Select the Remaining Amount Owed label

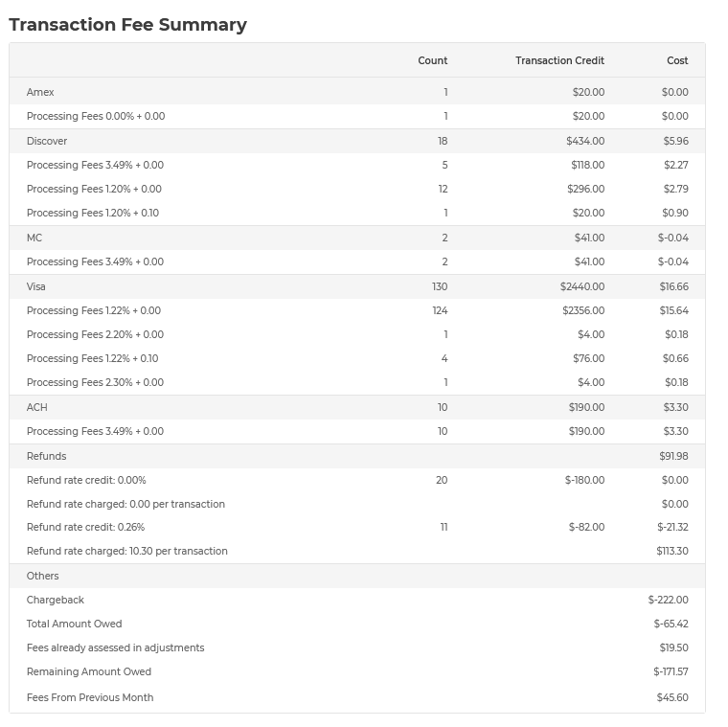tap(89, 671)
